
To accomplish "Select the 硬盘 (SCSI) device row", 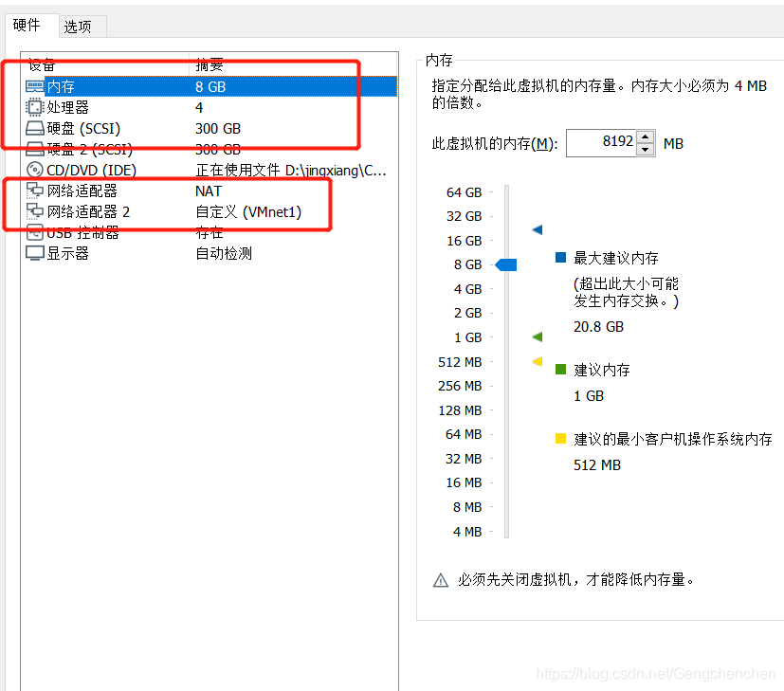I will pos(210,129).
